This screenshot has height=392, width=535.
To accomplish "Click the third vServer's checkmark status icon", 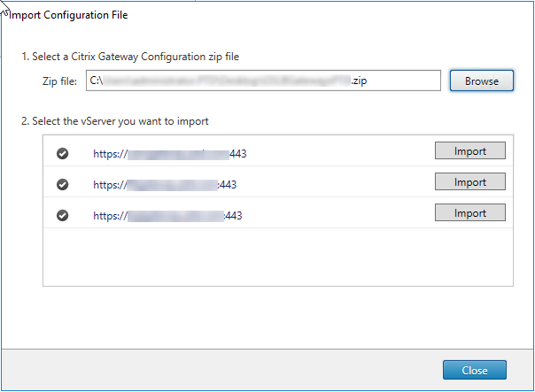I will [x=62, y=215].
